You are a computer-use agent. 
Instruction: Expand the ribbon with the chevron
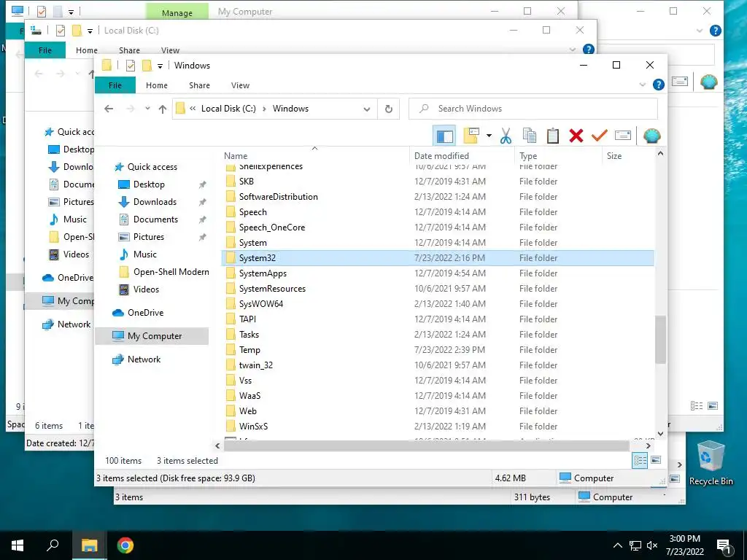tap(642, 85)
